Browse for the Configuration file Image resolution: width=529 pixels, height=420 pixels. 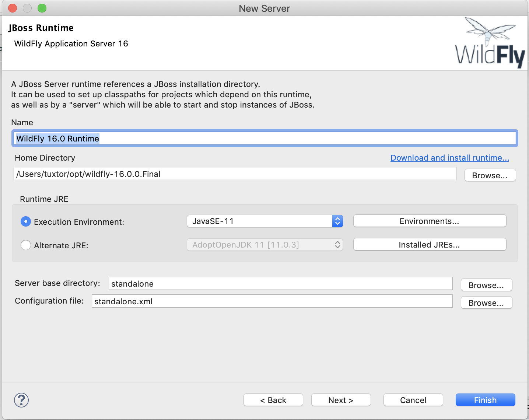click(x=486, y=303)
